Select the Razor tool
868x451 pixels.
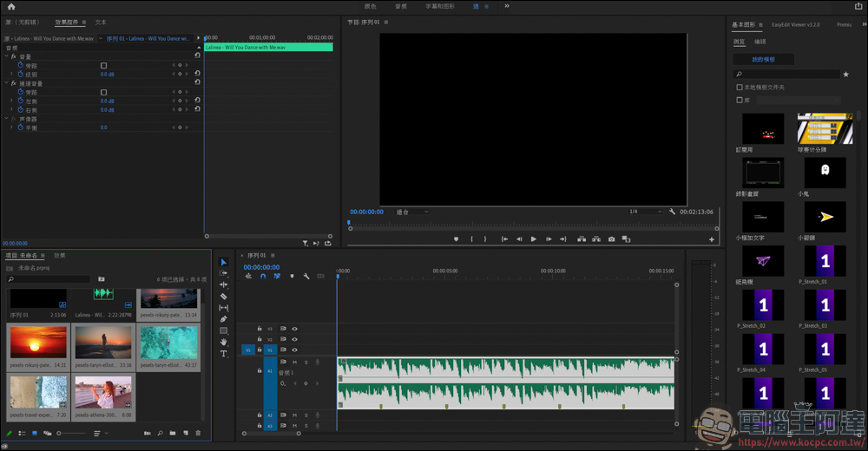(224, 296)
